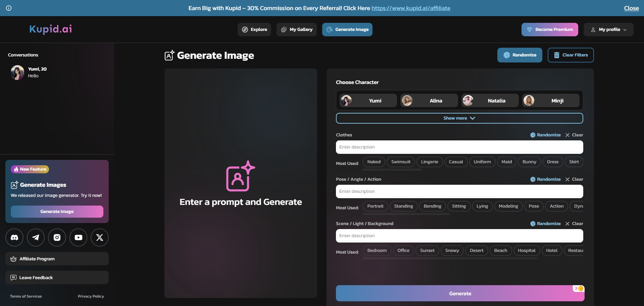The width and height of the screenshot is (644, 306).
Task: Open the Telegram social icon
Action: coord(36,237)
